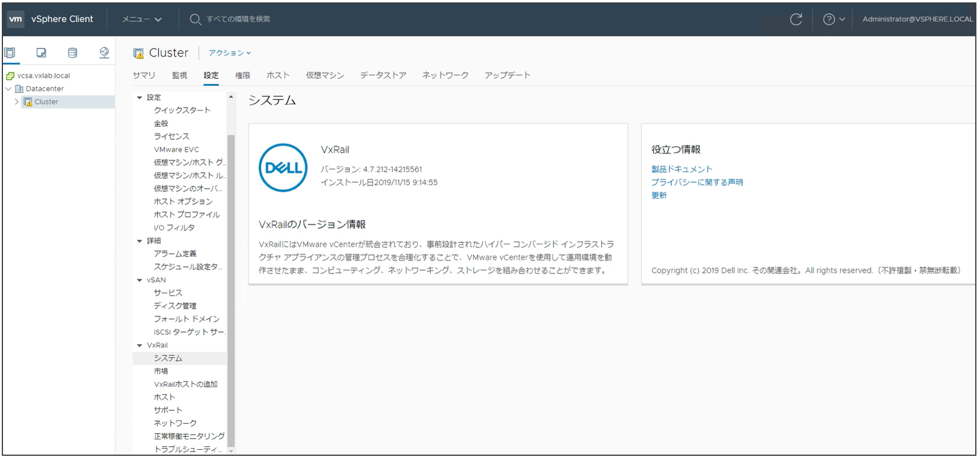Collapse the 詳細 section in sidebar
The height and width of the screenshot is (460, 980).
point(140,241)
